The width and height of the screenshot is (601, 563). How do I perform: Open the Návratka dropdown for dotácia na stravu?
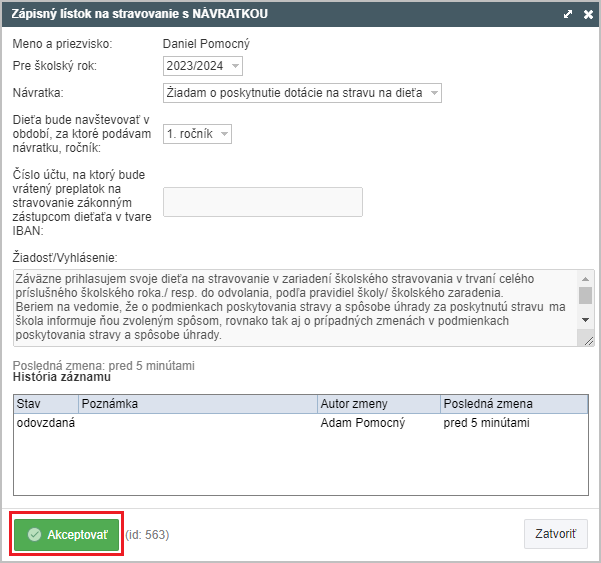(302, 93)
